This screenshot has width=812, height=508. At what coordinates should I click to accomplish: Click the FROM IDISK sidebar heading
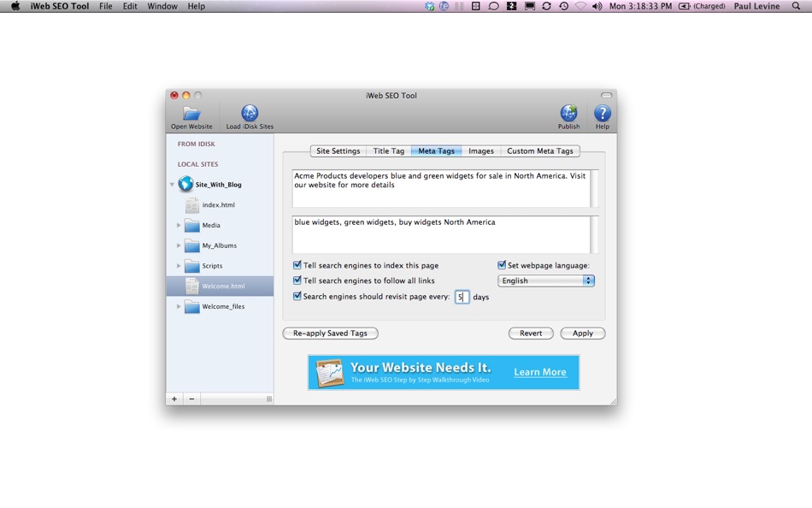tap(197, 145)
